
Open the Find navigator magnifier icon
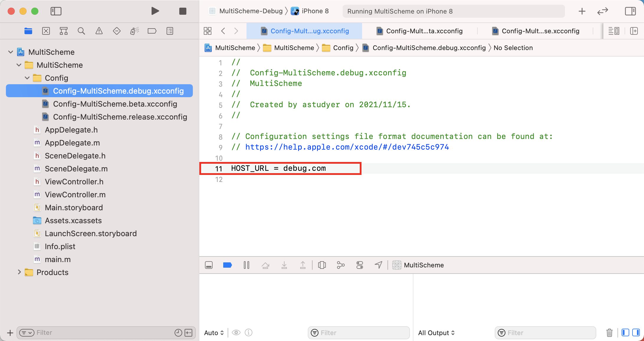click(x=81, y=31)
